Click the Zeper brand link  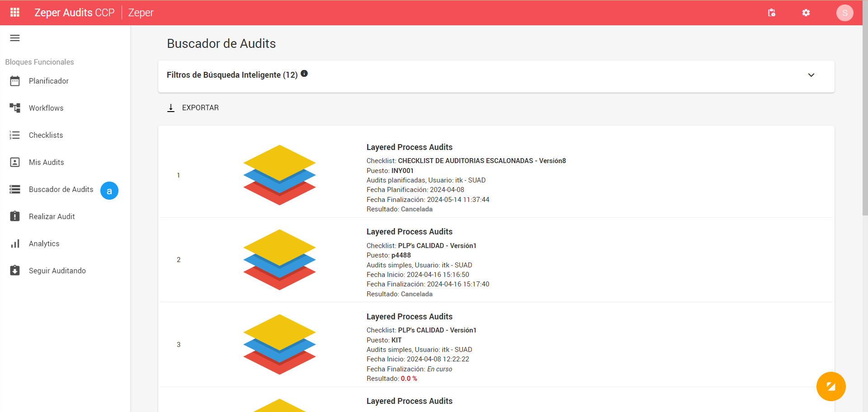141,13
